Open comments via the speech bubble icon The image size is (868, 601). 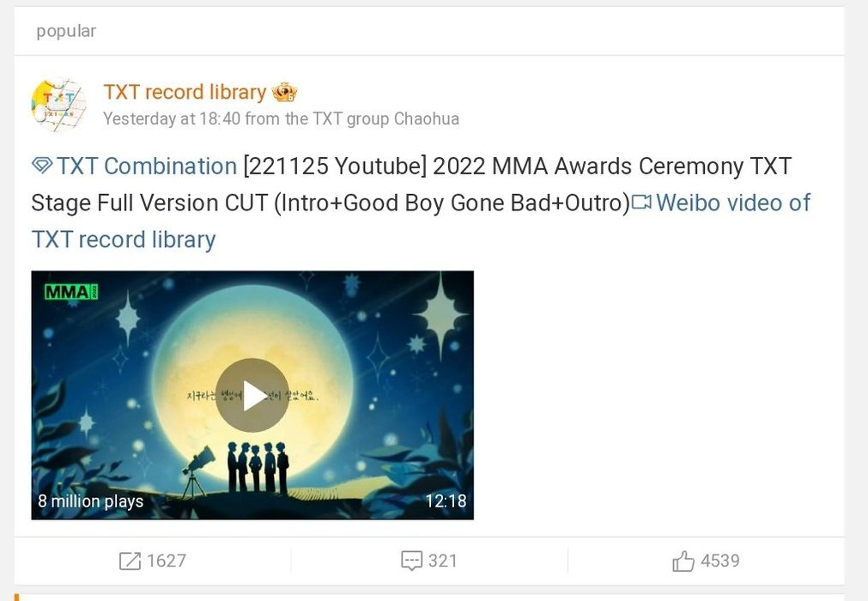pyautogui.click(x=411, y=561)
